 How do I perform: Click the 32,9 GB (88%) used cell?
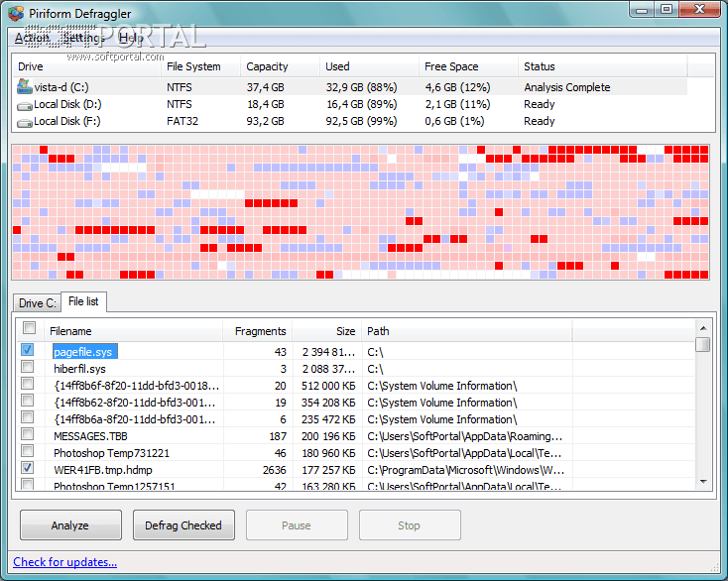point(361,87)
